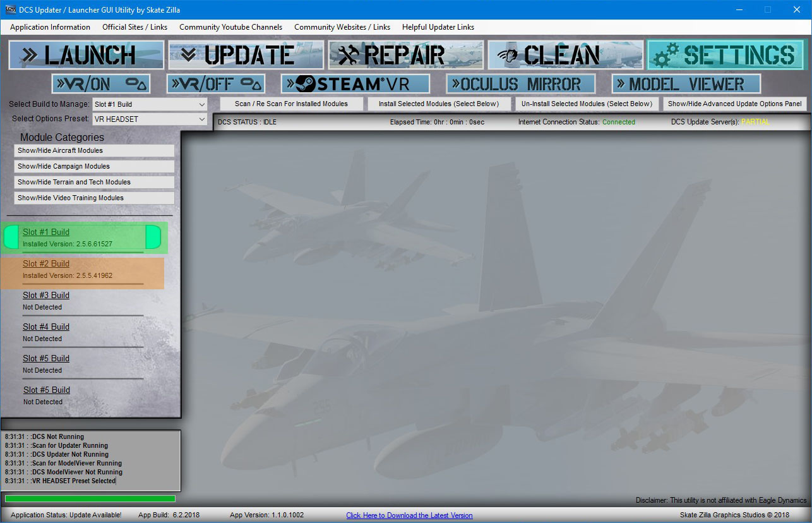
Task: Click 'DCS STATUS : IDLE' text
Action: point(247,122)
